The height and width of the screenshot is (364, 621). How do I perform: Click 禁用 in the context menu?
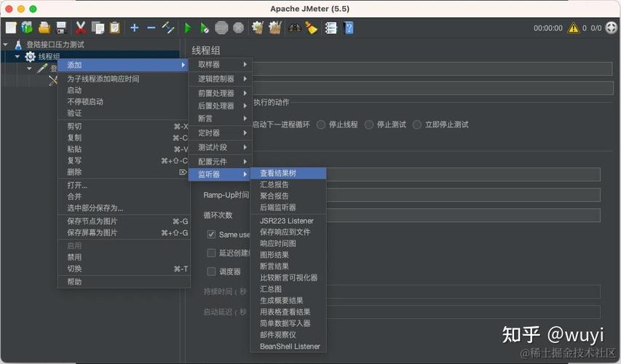tap(124, 258)
